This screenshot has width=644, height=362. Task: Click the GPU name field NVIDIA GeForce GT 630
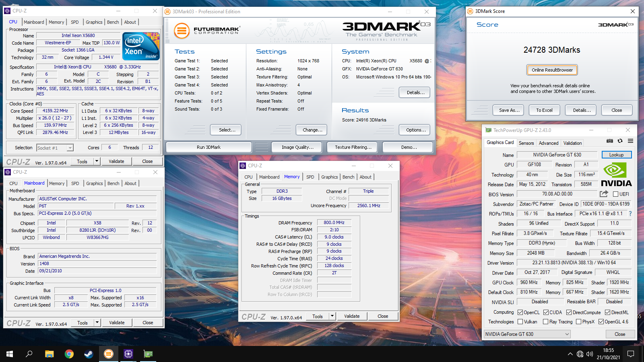[557, 155]
